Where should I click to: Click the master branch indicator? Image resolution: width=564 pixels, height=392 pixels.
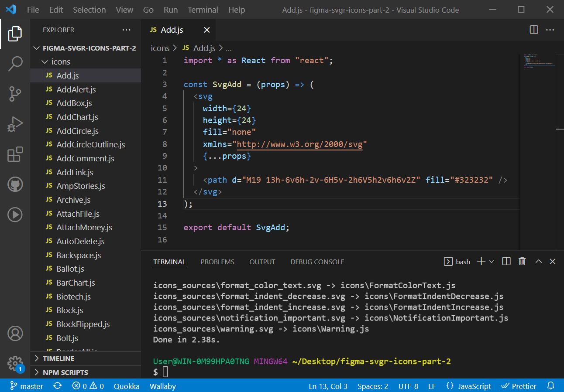click(27, 386)
